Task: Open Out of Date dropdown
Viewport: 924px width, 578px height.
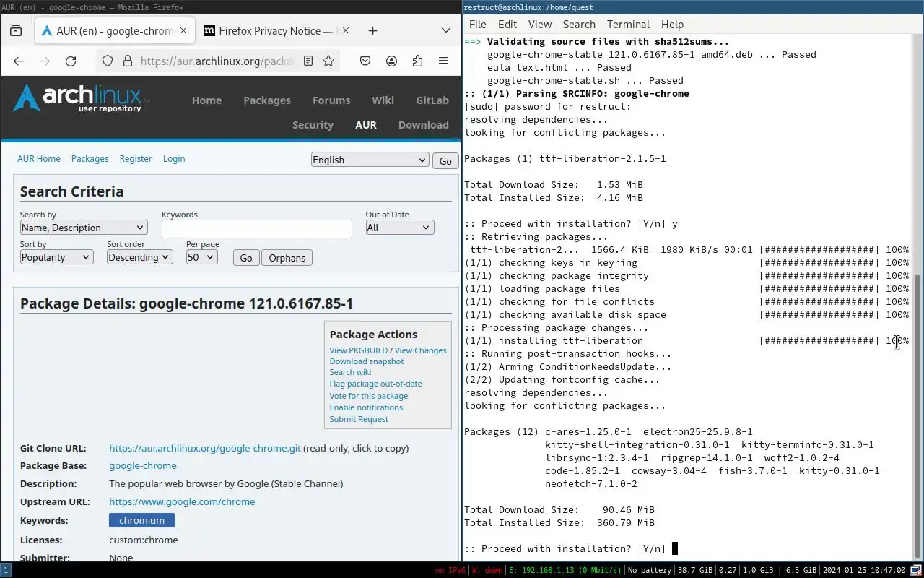Action: click(x=399, y=228)
